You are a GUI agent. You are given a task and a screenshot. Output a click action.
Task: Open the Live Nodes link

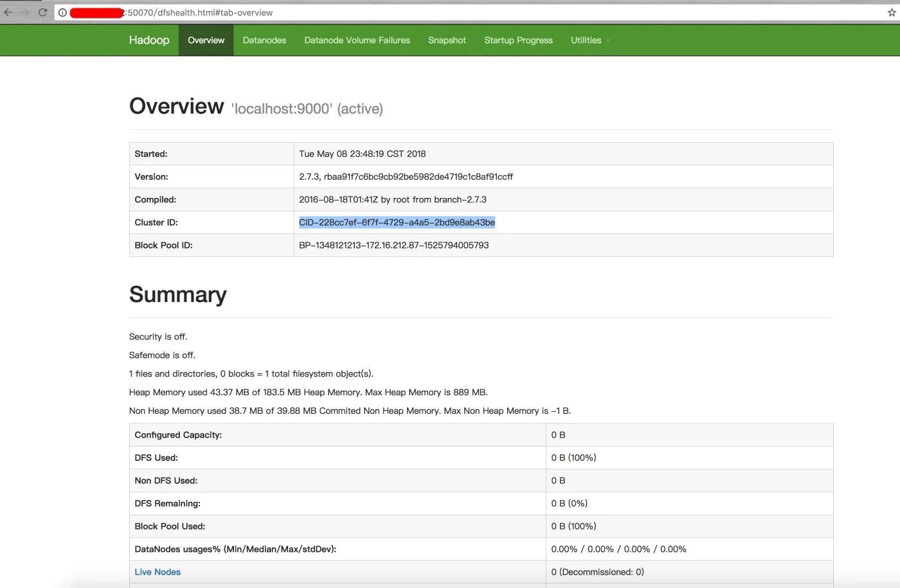pyautogui.click(x=157, y=572)
